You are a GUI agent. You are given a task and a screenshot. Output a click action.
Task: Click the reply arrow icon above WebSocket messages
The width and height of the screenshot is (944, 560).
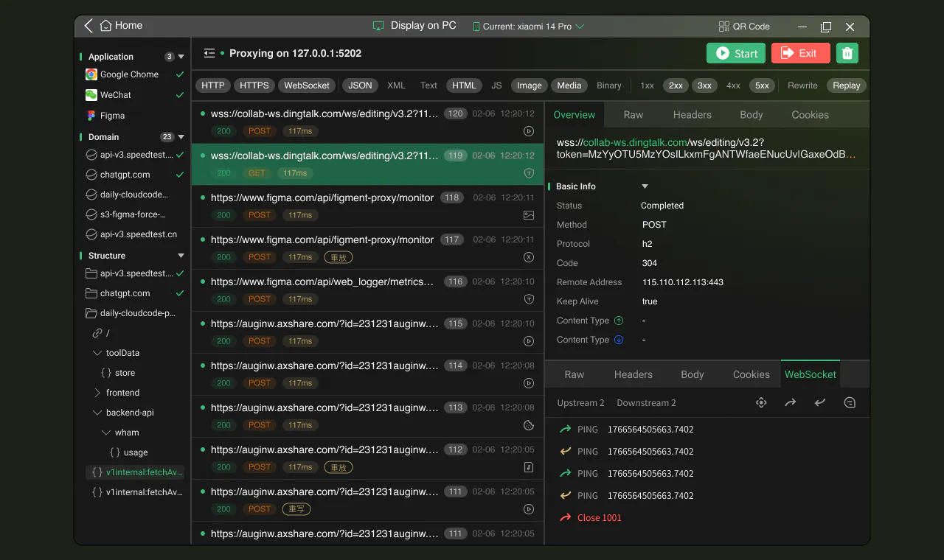point(820,403)
